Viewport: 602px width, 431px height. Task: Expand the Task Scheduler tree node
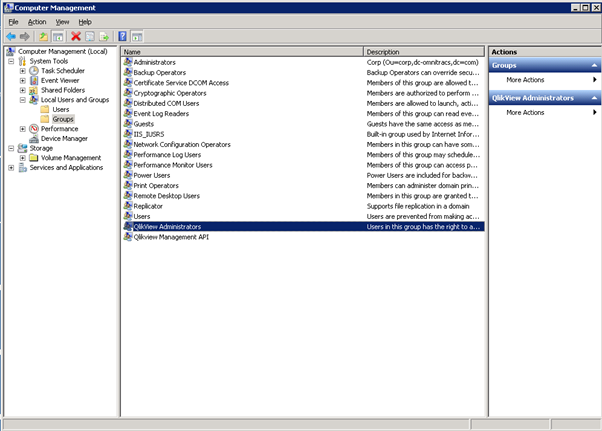[23, 71]
